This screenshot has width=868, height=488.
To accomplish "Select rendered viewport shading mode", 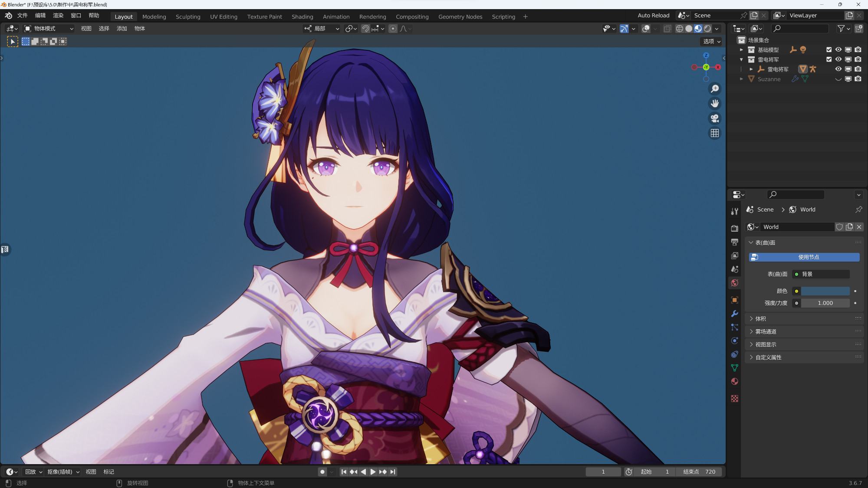I will (707, 29).
